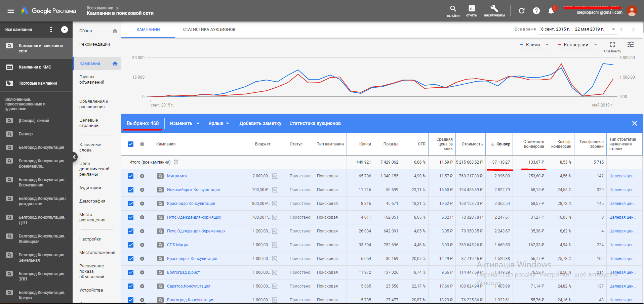
Task: Open the date range dropdown arrow
Action: [613, 30]
